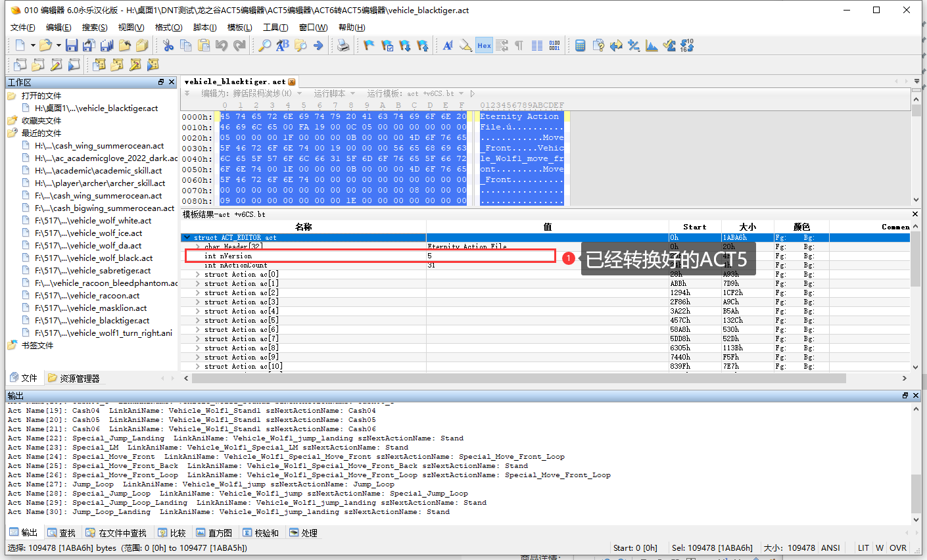Image resolution: width=927 pixels, height=560 pixels.
Task: Click the Save All icon
Action: tap(107, 45)
